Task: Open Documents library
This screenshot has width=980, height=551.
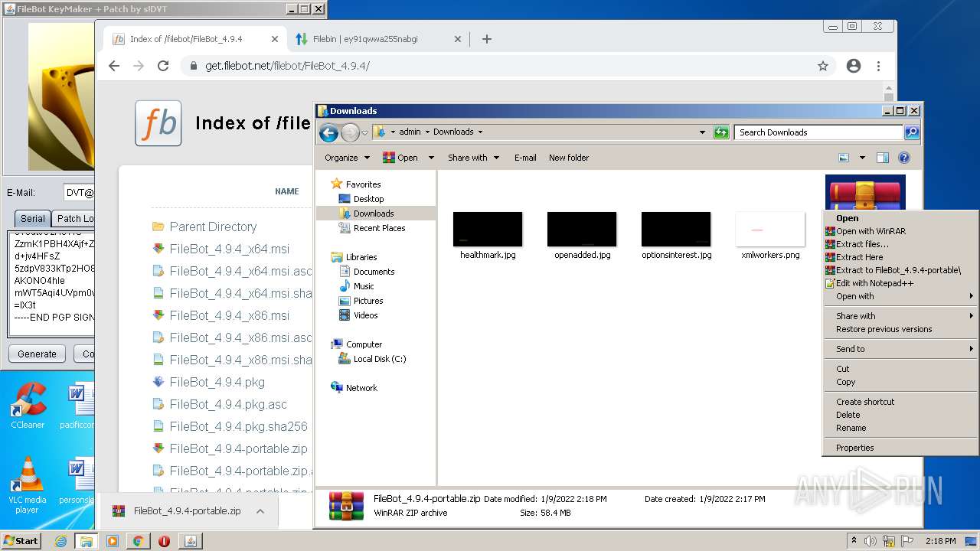Action: tap(374, 272)
